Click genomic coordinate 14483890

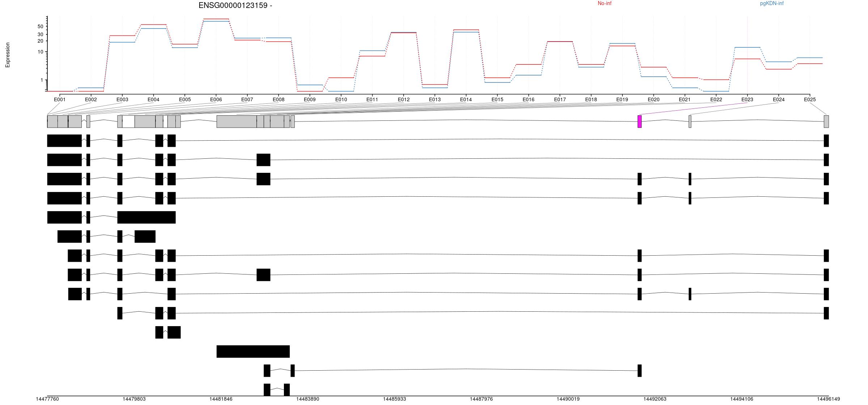click(308, 399)
